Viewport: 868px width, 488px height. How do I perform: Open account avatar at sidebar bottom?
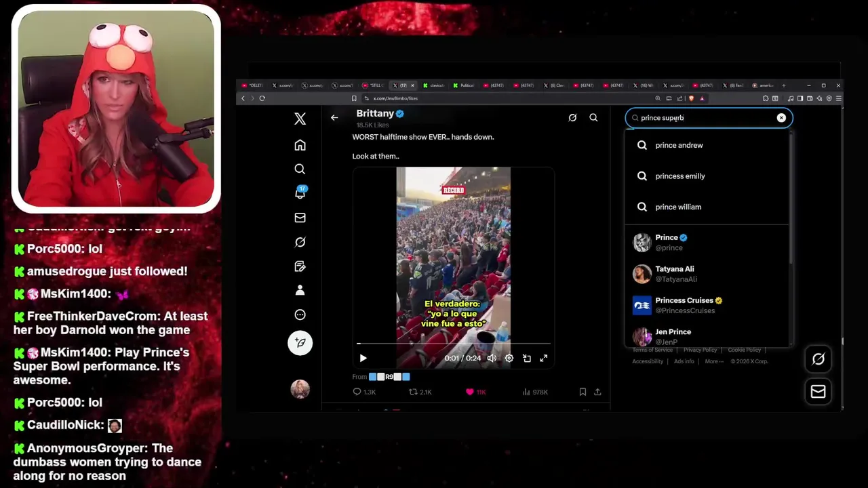(300, 388)
